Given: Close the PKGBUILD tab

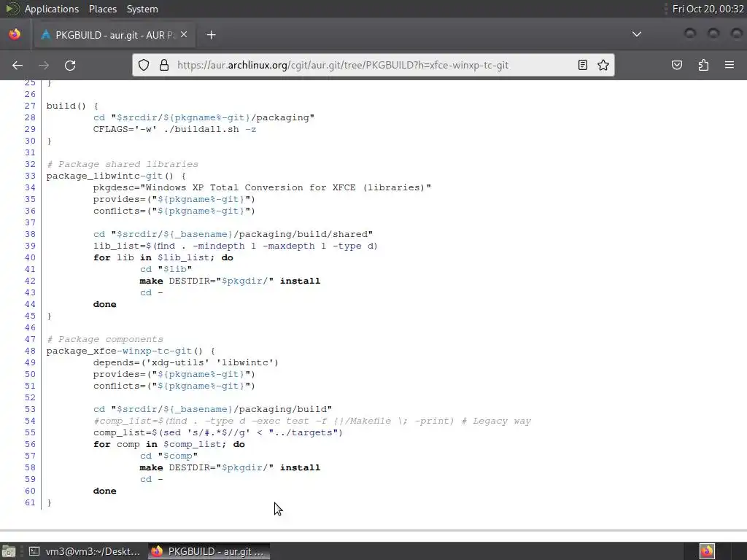Looking at the screenshot, I should point(184,35).
